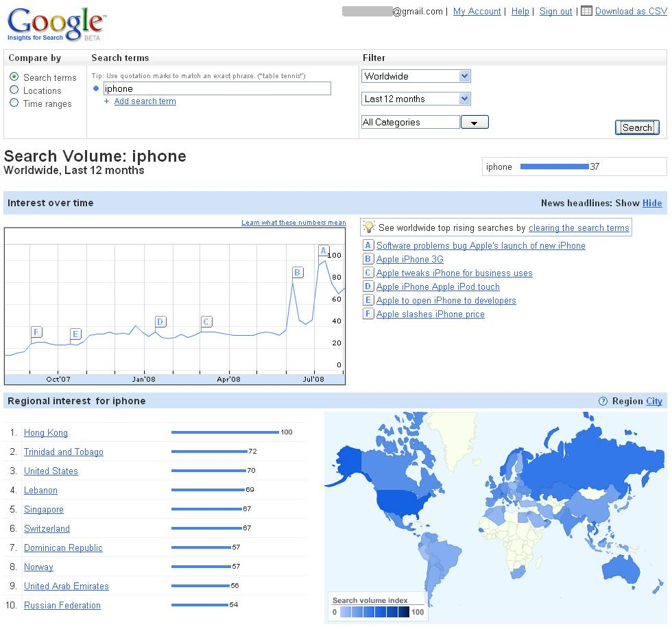The image size is (672, 629).
Task: Open the Hong Kong region link
Action: click(46, 433)
